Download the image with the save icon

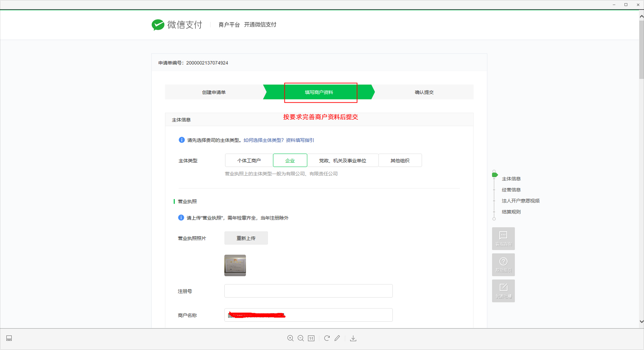click(353, 338)
